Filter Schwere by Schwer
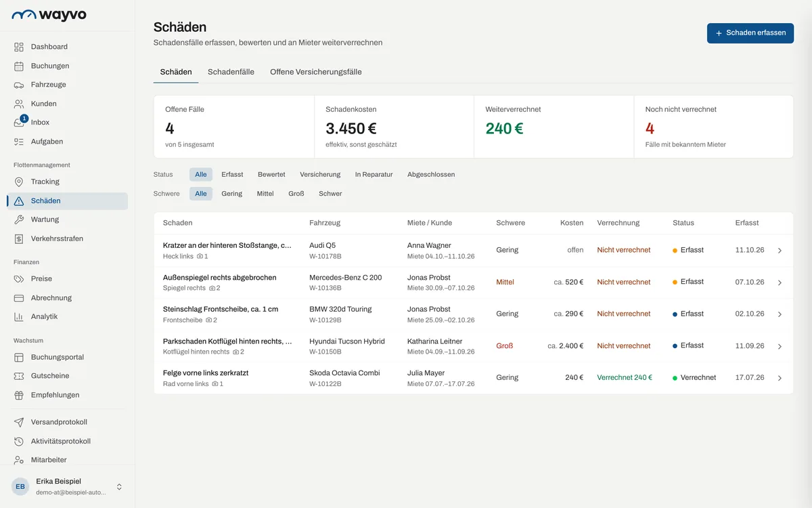Viewport: 812px width, 508px height. coord(330,194)
